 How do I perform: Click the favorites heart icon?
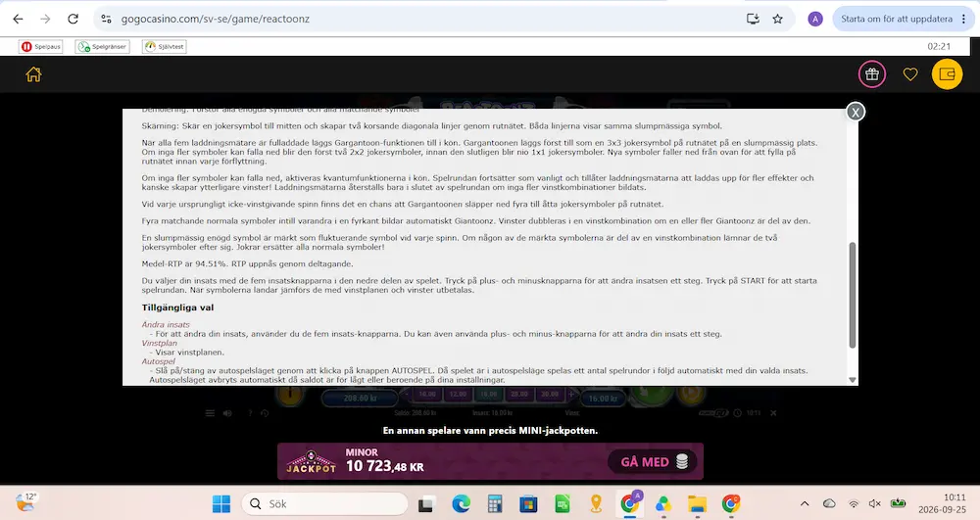(x=910, y=74)
